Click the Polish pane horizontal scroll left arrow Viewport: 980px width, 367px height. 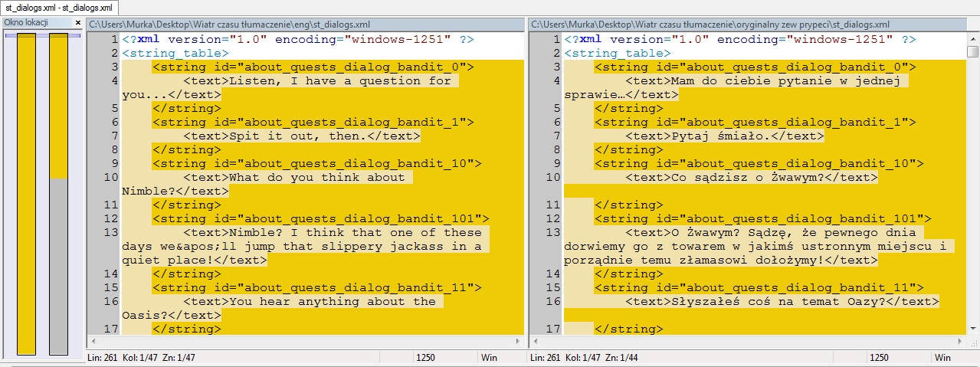click(x=535, y=342)
